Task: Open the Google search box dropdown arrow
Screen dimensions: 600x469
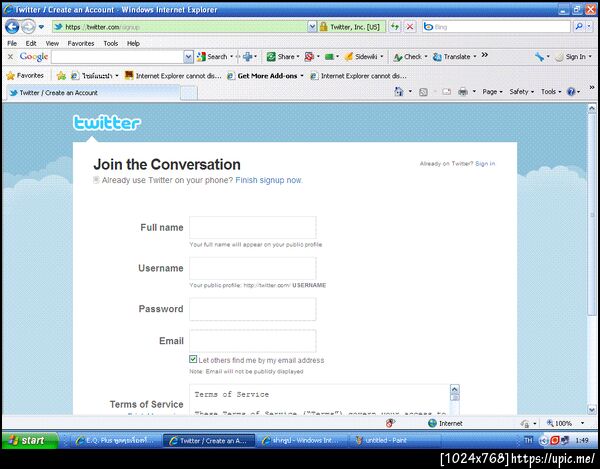Action: [x=188, y=57]
